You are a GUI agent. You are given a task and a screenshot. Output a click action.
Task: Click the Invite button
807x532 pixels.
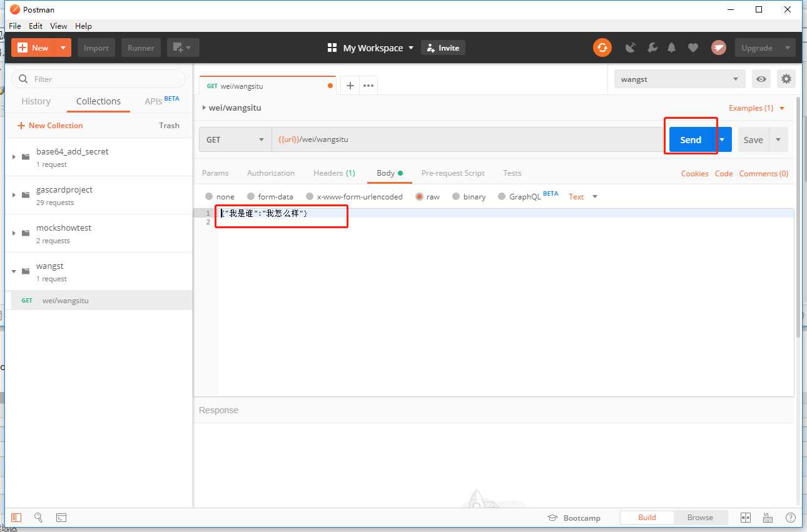444,48
